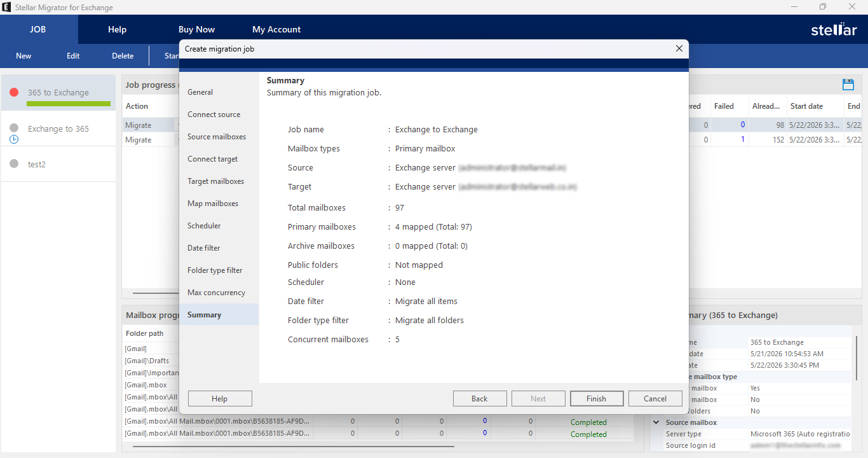Viewport: 868px width, 458px height.
Task: Click the already migrated value 152
Action: [x=778, y=140]
